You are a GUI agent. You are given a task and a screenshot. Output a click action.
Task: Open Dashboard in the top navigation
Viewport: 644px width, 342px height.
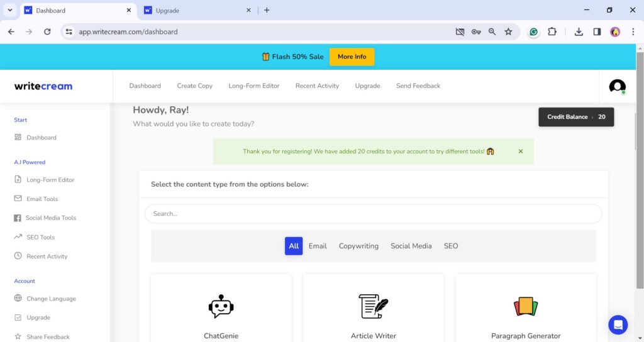click(145, 85)
